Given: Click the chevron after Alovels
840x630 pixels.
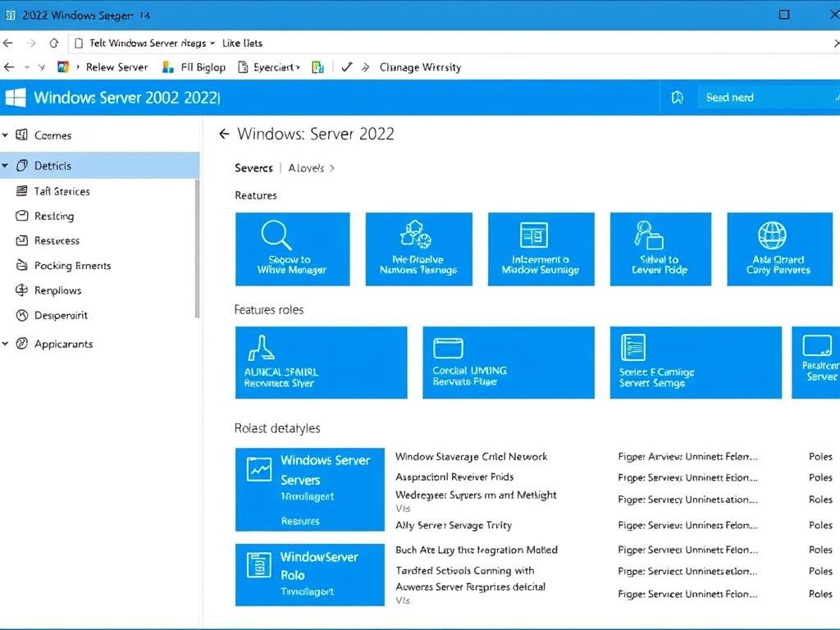Looking at the screenshot, I should coord(332,168).
